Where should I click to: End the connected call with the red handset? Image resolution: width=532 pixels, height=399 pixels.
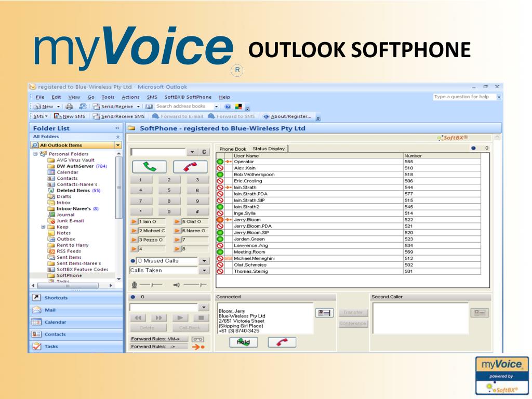tap(282, 342)
